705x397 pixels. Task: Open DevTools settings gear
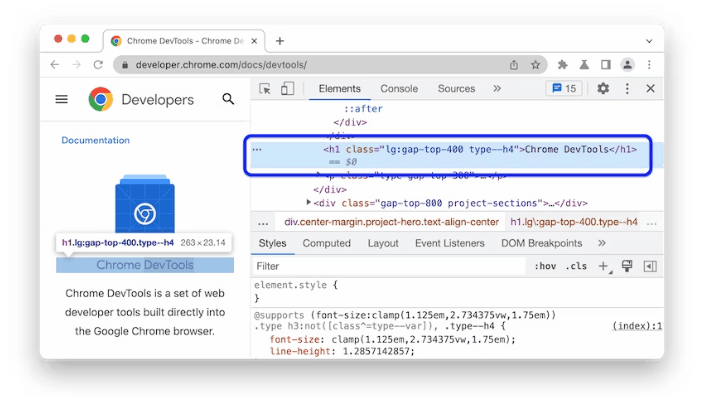coord(603,89)
